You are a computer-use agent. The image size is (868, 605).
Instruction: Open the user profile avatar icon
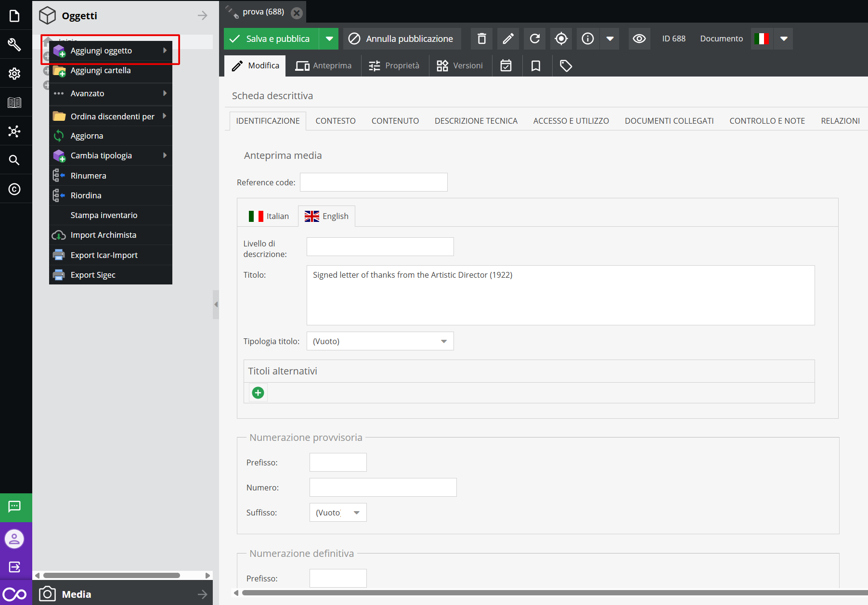[x=14, y=539]
